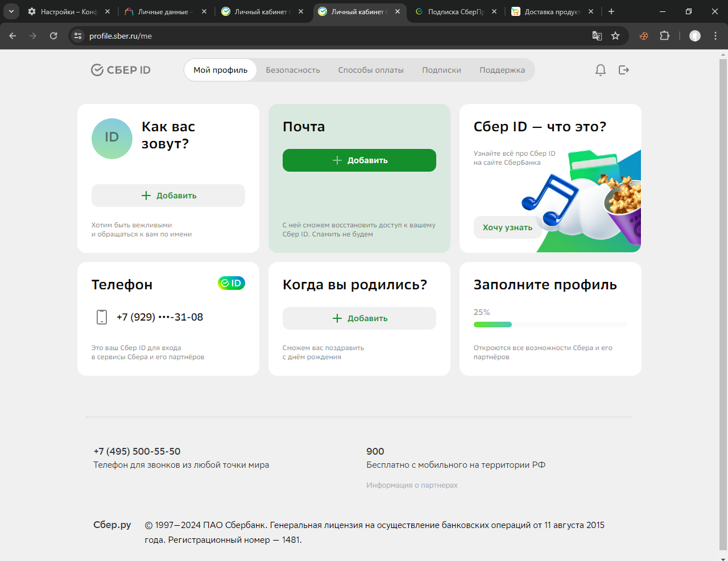Click the 25% completion label
This screenshot has width=728, height=561.
pyautogui.click(x=482, y=312)
